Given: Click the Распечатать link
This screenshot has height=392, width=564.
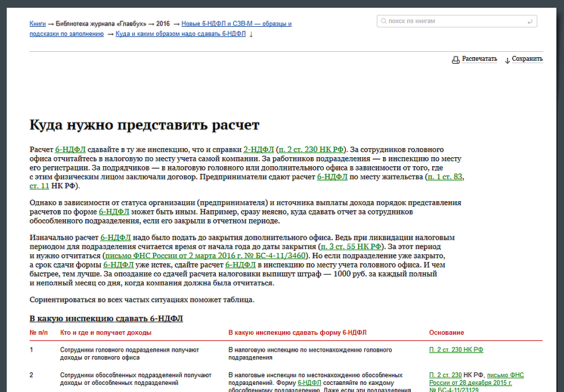Looking at the screenshot, I should pyautogui.click(x=479, y=59).
